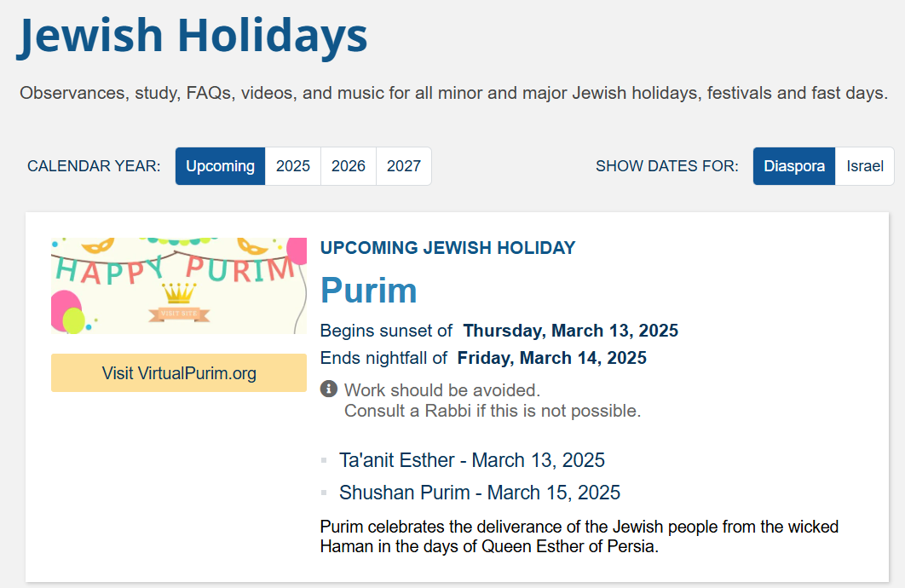The image size is (905, 588).
Task: Click the bullet marker before Ta'anit Esther
Action: (325, 460)
